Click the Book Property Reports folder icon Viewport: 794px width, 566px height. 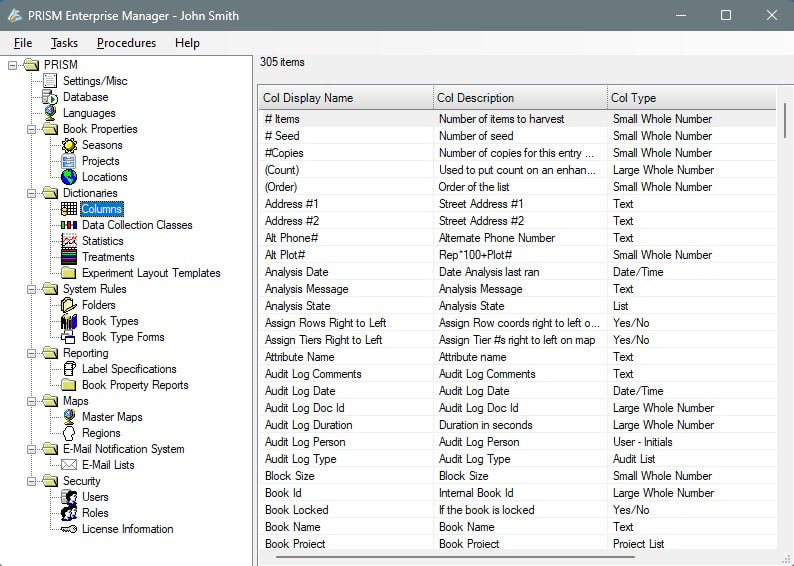tap(68, 385)
